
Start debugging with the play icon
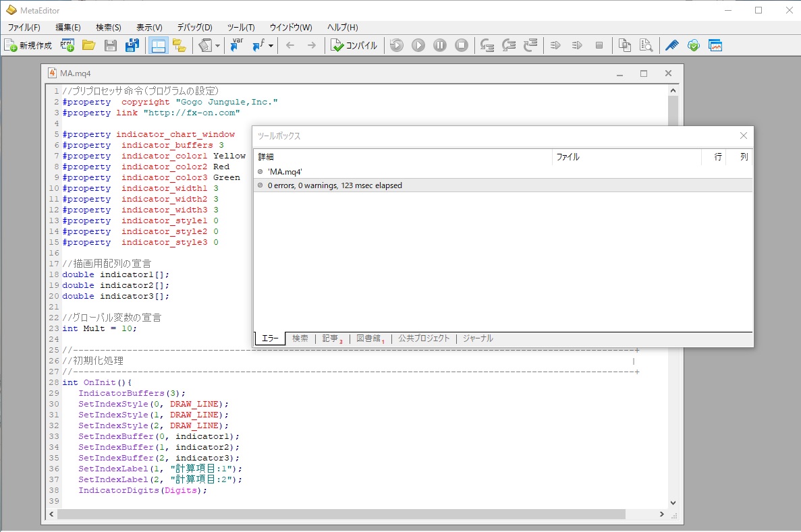418,45
